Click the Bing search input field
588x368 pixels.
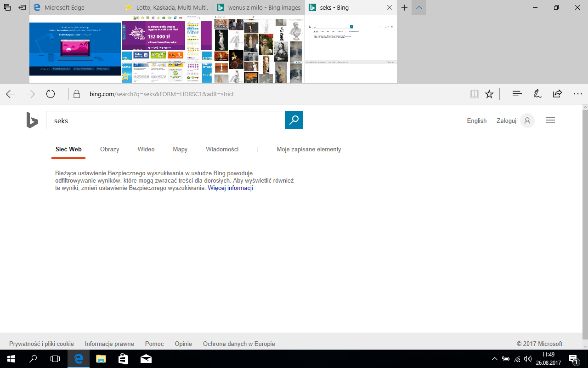(x=165, y=121)
